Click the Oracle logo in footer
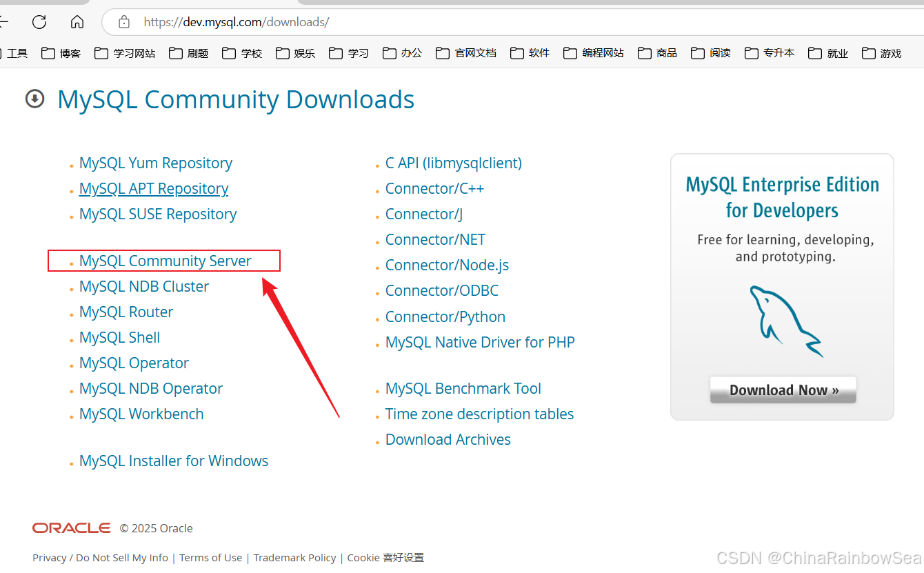The image size is (924, 573). pos(71,528)
